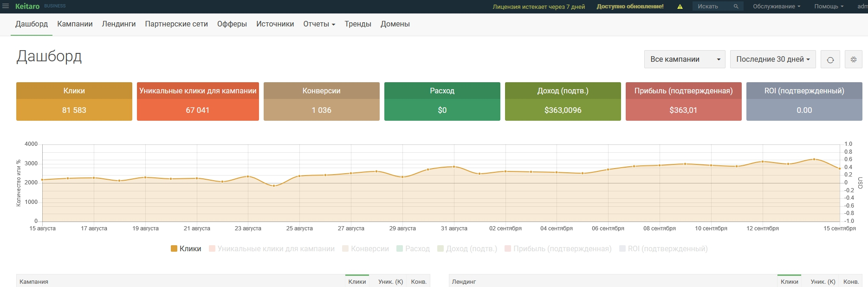
Task: Sort landing table by Клики
Action: click(x=790, y=281)
